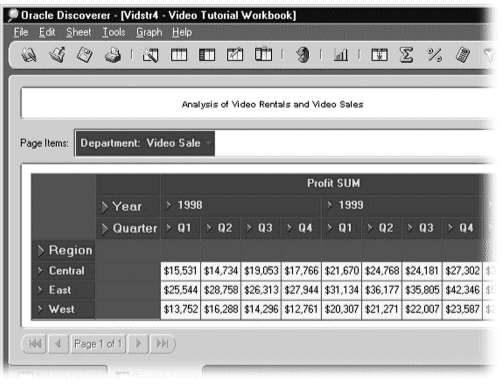Viewport: 502px width, 388px height.
Task: Select East Q4 1999 cell $42,346
Action: click(462, 290)
